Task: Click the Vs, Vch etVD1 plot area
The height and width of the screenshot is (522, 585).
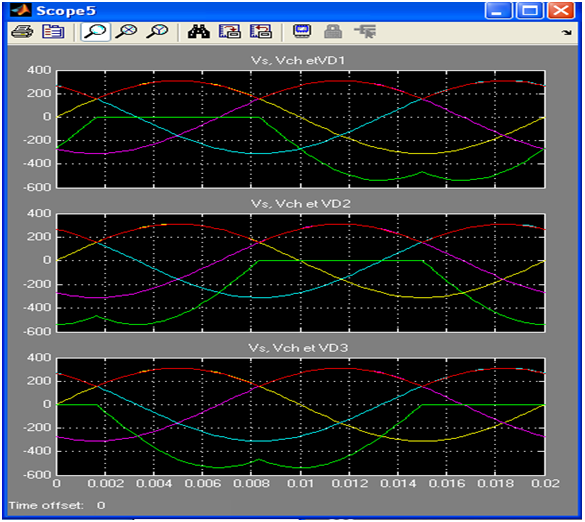Action: [301, 129]
